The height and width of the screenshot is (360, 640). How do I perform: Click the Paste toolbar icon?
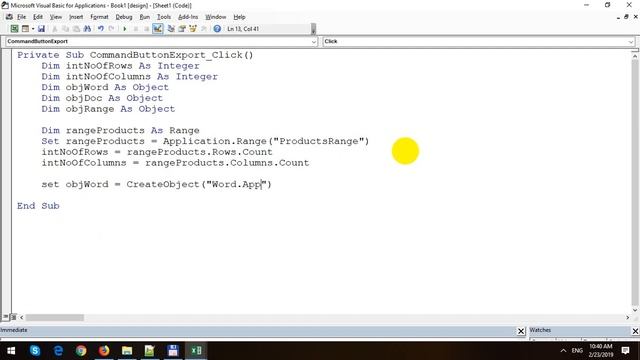point(76,29)
